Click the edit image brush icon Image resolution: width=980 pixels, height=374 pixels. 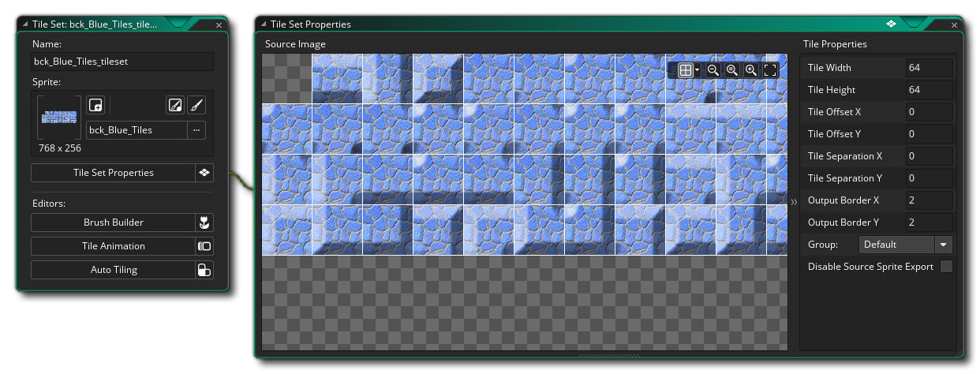(x=196, y=106)
